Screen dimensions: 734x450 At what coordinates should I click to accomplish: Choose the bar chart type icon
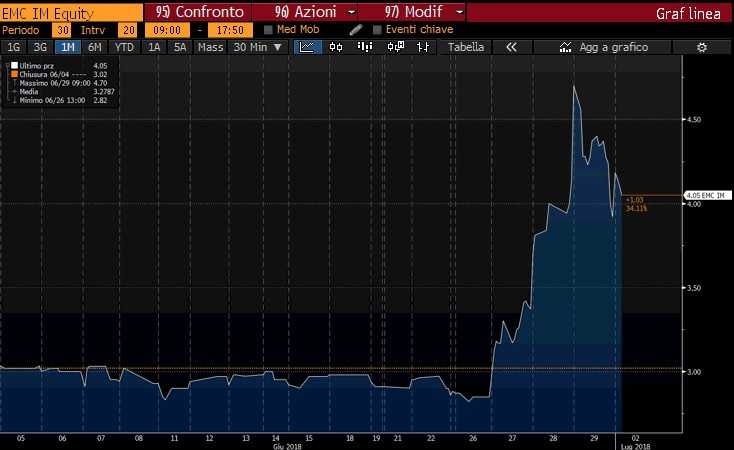point(365,47)
